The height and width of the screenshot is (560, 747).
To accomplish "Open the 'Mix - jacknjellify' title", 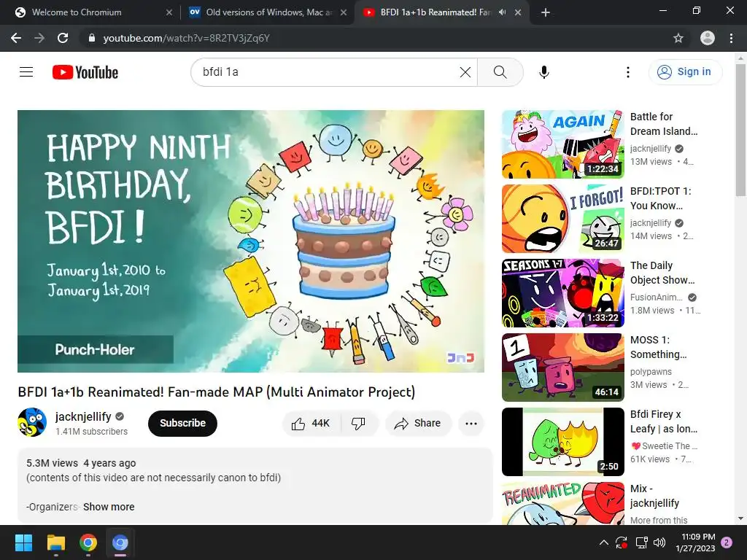I will pos(654,496).
